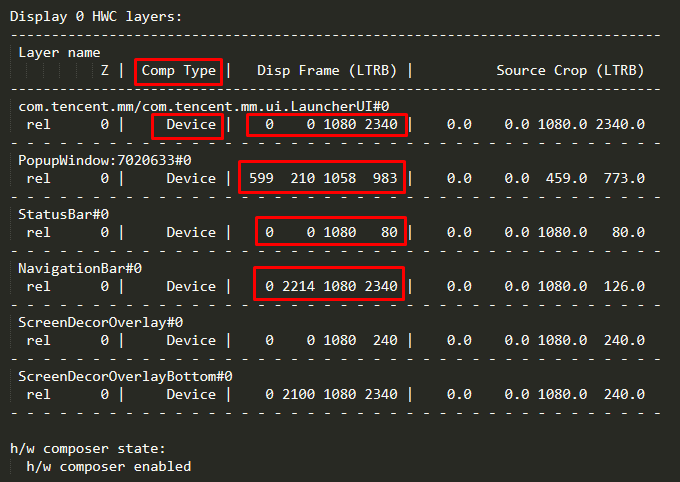The height and width of the screenshot is (482, 680).
Task: Click 'Device' in the LauncherUI row
Action: [x=191, y=125]
